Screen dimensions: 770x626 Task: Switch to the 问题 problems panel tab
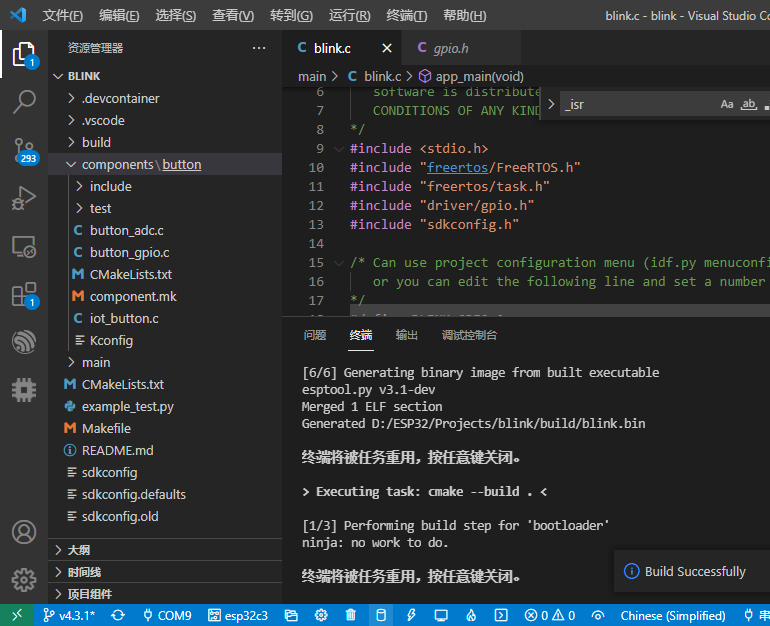[x=315, y=335]
